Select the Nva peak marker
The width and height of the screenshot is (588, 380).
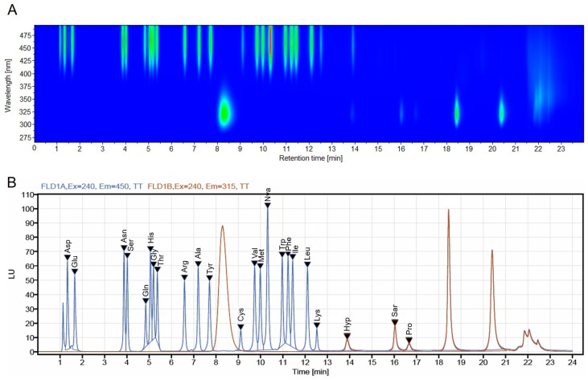267,205
